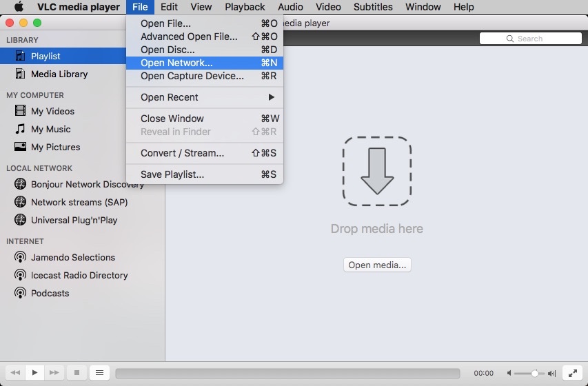
Task: Select My Music in the sidebar
Action: click(x=63, y=129)
